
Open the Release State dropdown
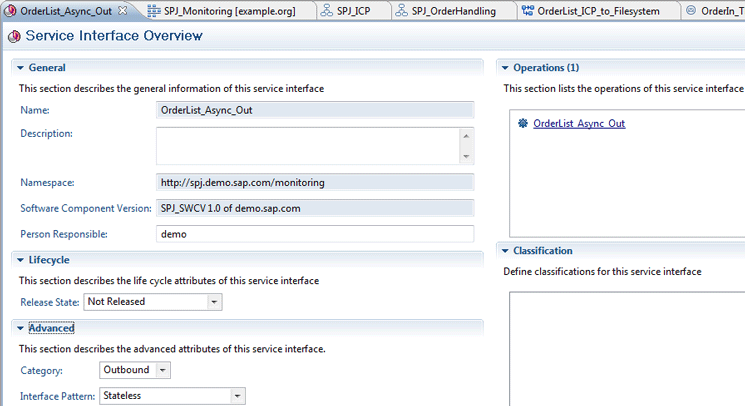[214, 302]
